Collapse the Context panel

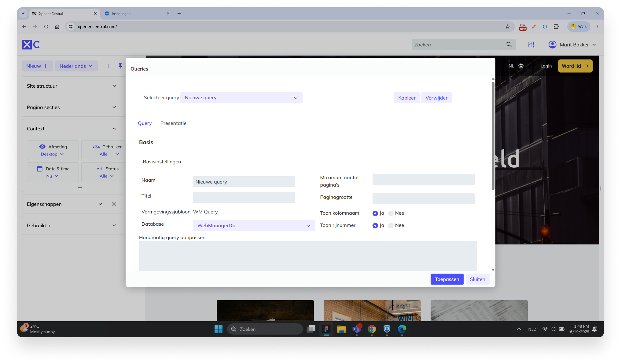click(114, 129)
